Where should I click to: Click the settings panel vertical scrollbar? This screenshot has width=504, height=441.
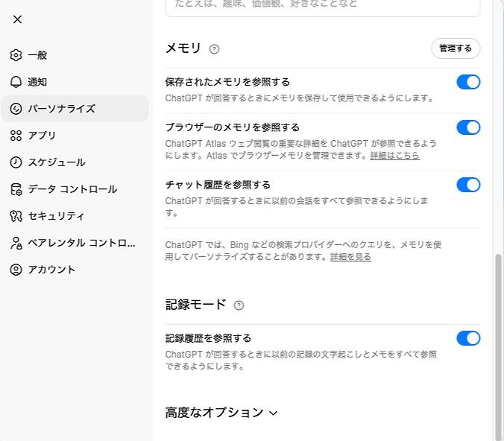click(499, 343)
